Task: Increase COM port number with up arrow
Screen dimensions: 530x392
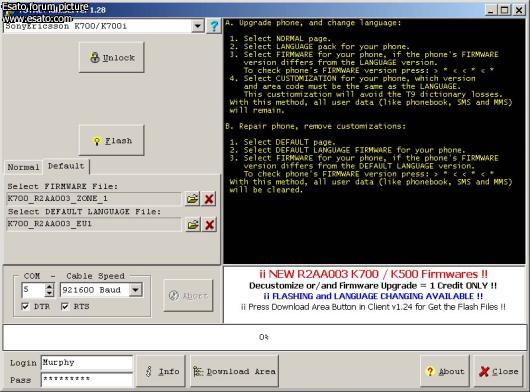Action: click(49, 287)
